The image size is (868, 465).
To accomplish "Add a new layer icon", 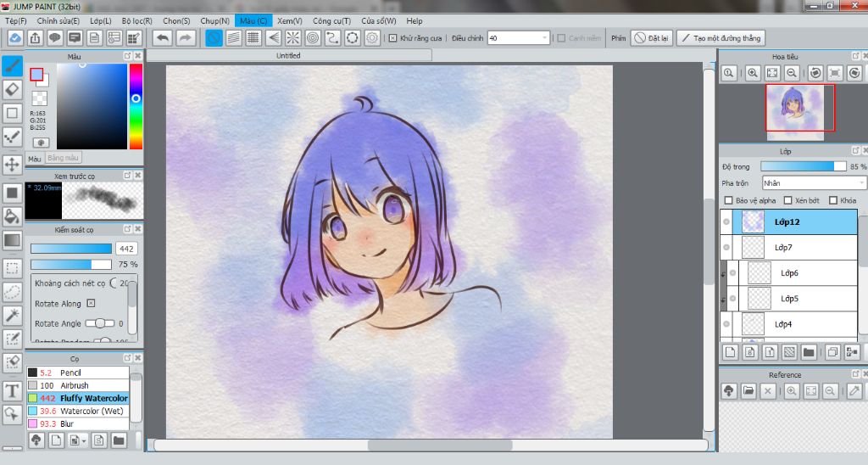I will pos(731,352).
